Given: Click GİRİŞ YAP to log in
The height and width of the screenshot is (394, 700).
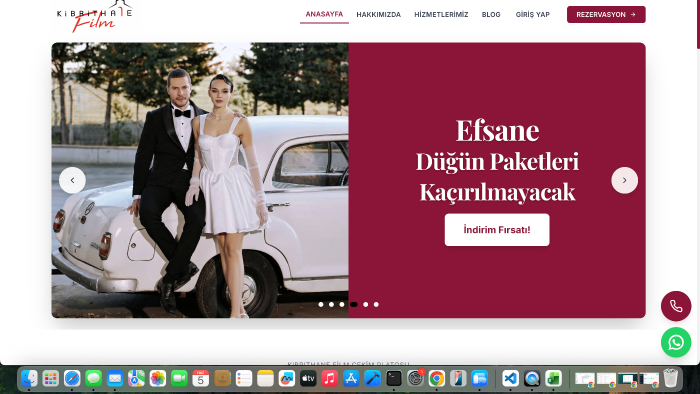Looking at the screenshot, I should tap(533, 15).
